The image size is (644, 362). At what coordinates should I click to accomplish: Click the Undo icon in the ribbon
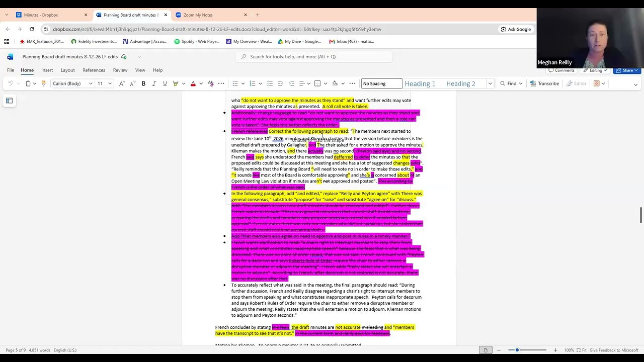(x=11, y=83)
